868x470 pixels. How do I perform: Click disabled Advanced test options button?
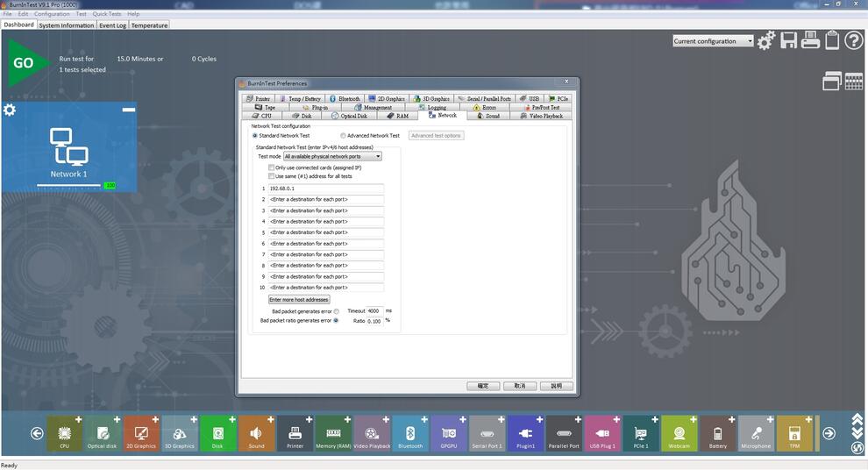437,136
